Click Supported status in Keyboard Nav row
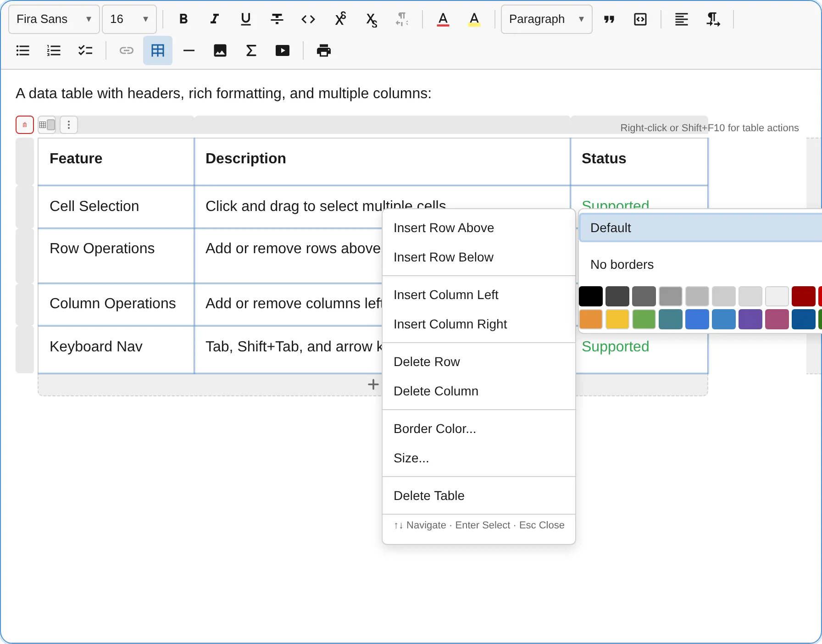 tap(615, 347)
